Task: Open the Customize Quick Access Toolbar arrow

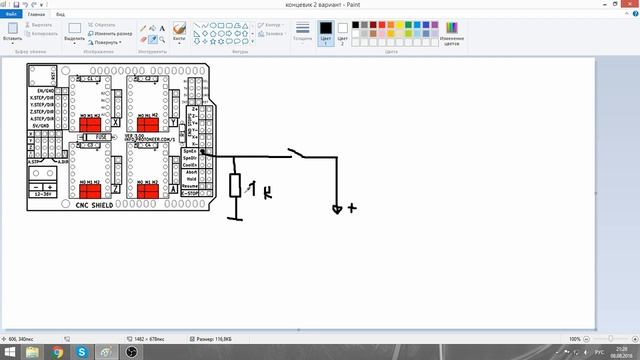Action: point(42,5)
